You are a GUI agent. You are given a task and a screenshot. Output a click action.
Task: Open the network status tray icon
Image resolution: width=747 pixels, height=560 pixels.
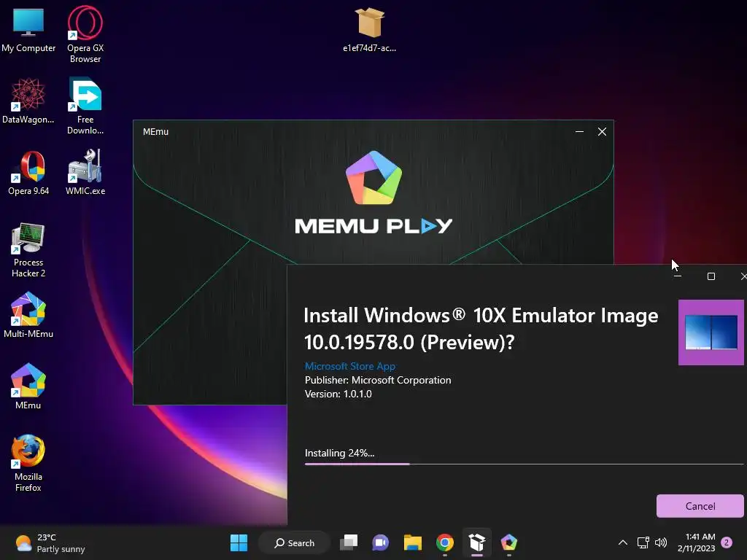tap(643, 542)
